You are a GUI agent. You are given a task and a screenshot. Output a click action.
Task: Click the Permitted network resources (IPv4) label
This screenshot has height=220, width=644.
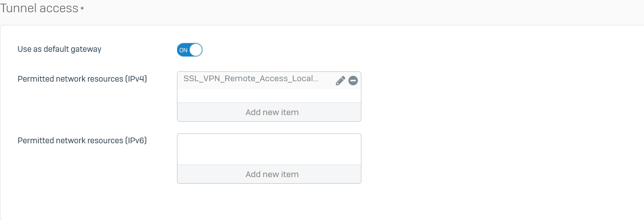82,79
